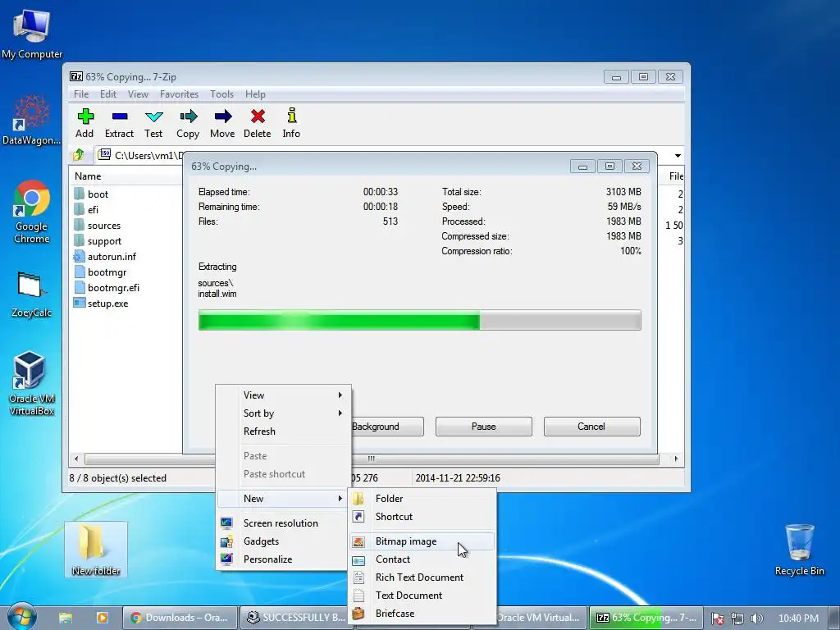Select the support folder row

(x=98, y=240)
